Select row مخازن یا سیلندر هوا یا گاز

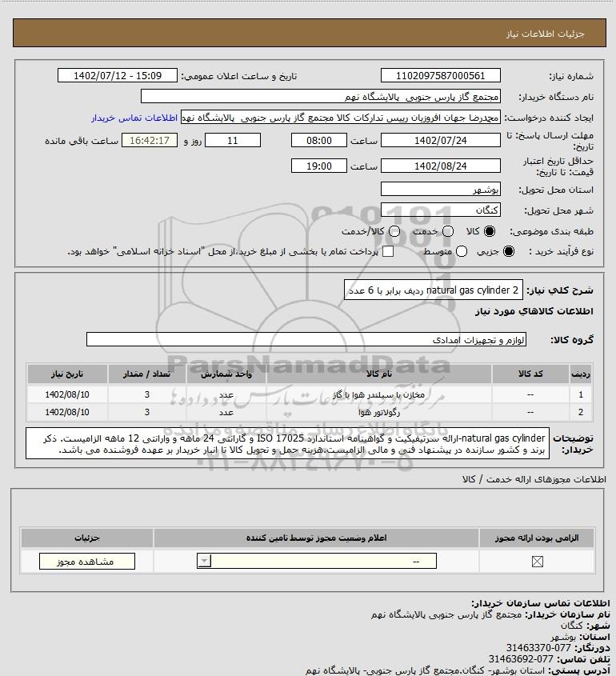(310, 394)
